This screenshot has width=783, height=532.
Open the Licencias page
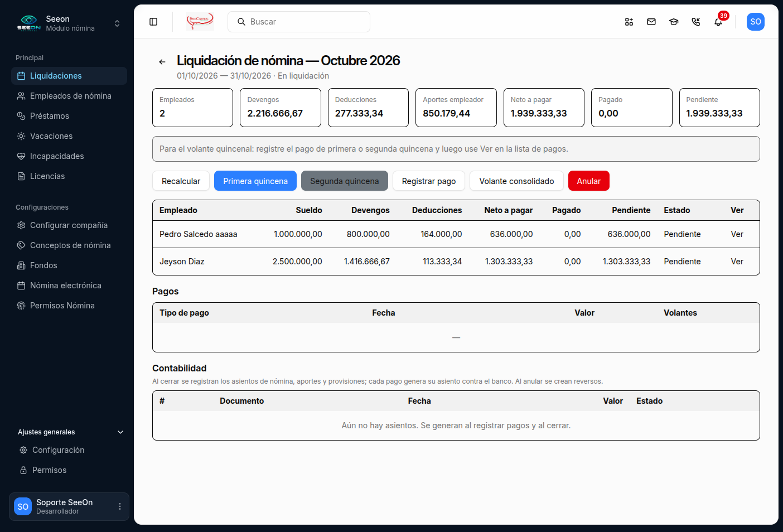click(69, 176)
